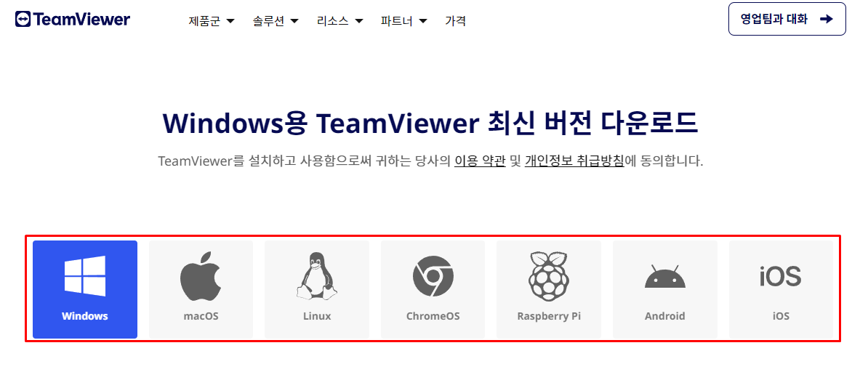This screenshot has width=868, height=372.
Task: Open the 리소스 dropdown menu
Action: [x=340, y=21]
